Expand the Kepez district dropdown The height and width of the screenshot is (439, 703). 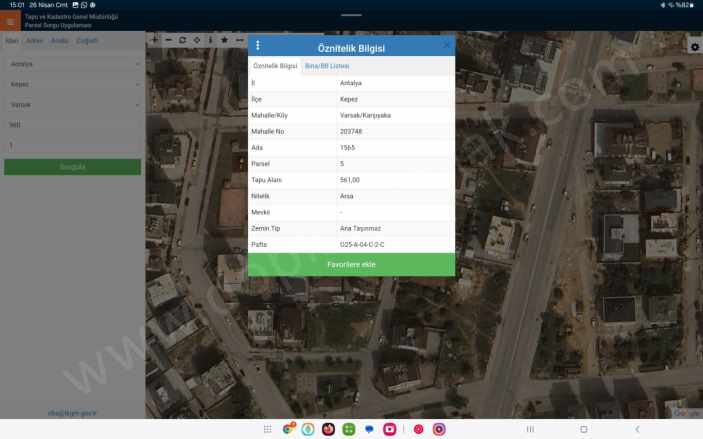coord(72,84)
